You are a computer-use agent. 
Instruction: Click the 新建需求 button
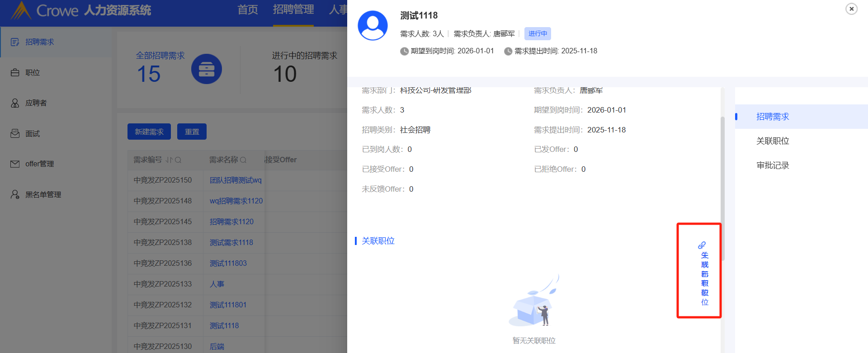(149, 132)
